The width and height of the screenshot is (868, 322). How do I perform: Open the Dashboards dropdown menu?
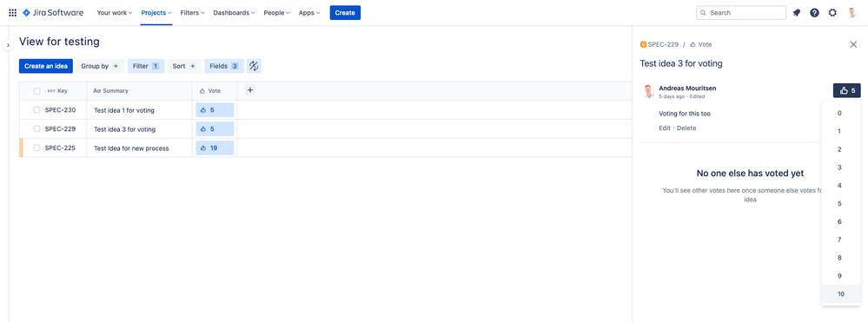pos(235,13)
